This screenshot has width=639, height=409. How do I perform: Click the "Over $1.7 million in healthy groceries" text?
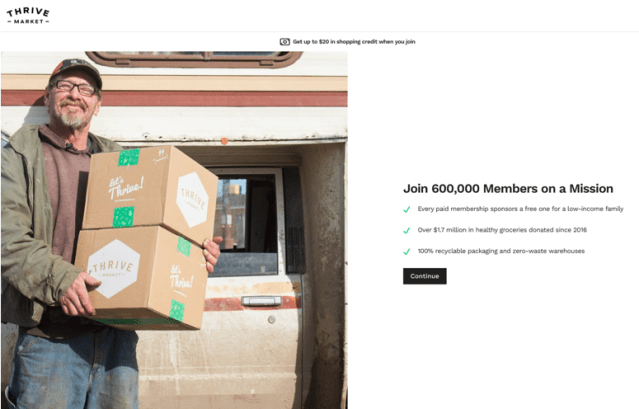502,230
